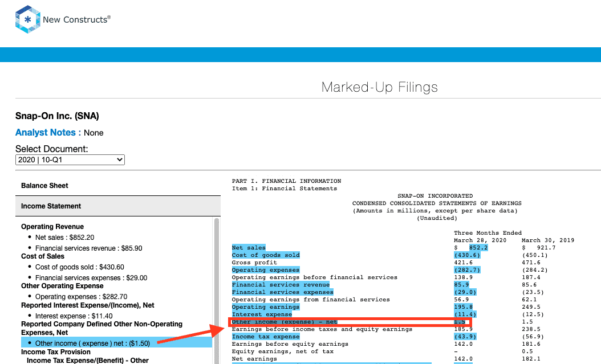
Task: Click highlighted Operating expenses label in filing
Action: point(266,270)
